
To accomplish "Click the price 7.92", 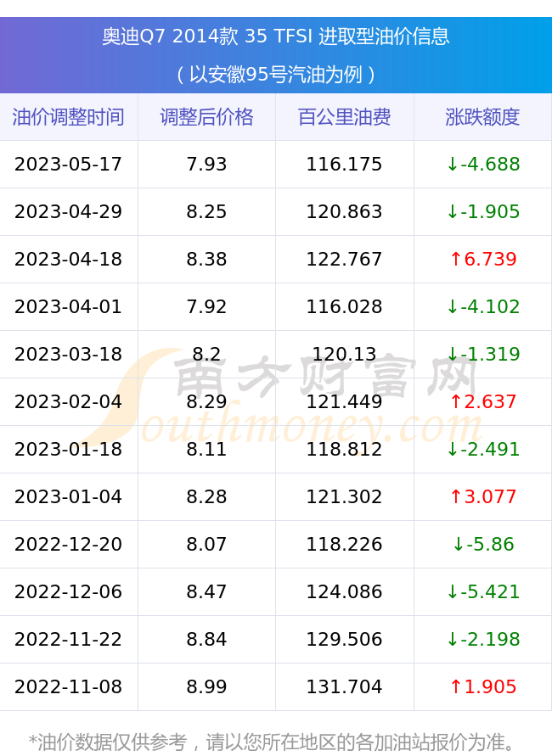I will (x=206, y=306).
